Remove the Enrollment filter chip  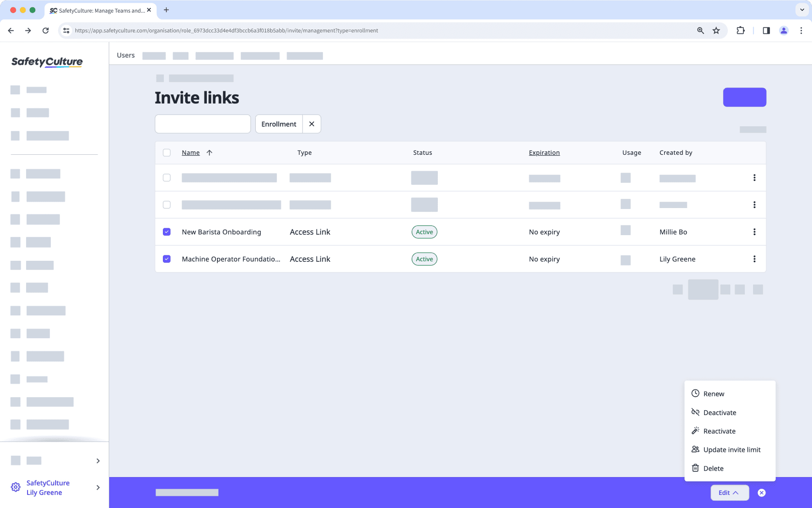(x=312, y=124)
